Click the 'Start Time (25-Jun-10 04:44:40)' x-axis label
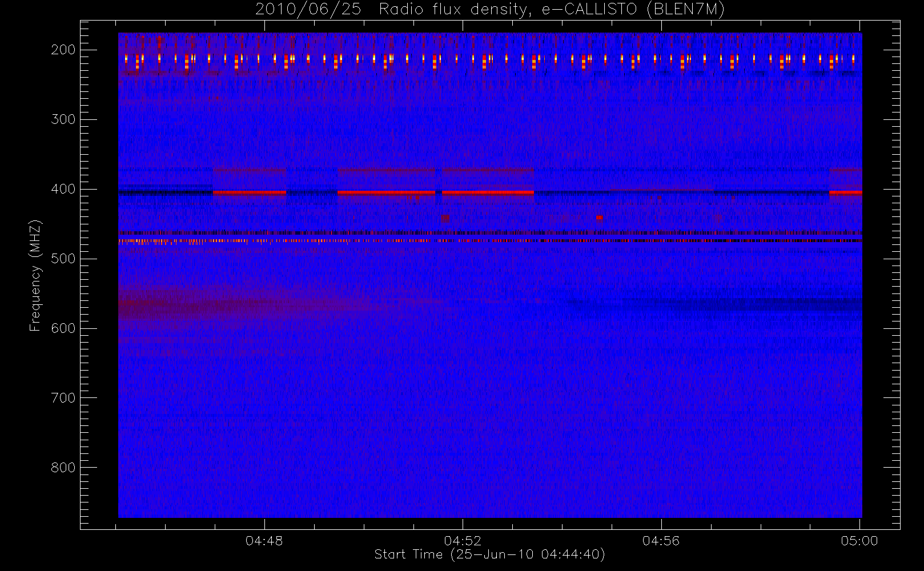This screenshot has width=924, height=571. 489,554
